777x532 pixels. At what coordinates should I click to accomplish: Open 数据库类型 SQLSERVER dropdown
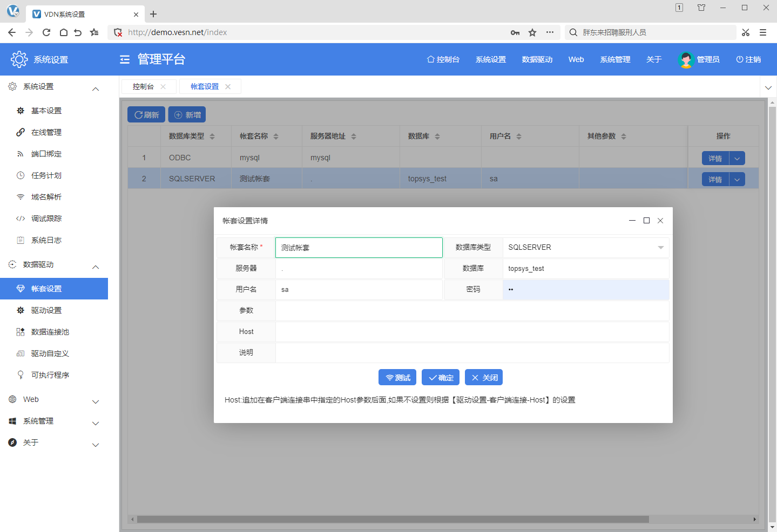tap(660, 248)
